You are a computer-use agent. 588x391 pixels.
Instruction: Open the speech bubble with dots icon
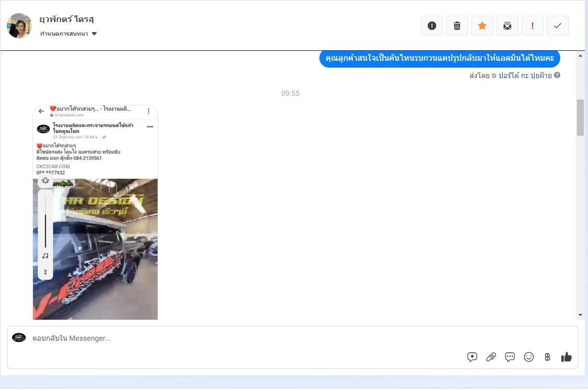(510, 357)
